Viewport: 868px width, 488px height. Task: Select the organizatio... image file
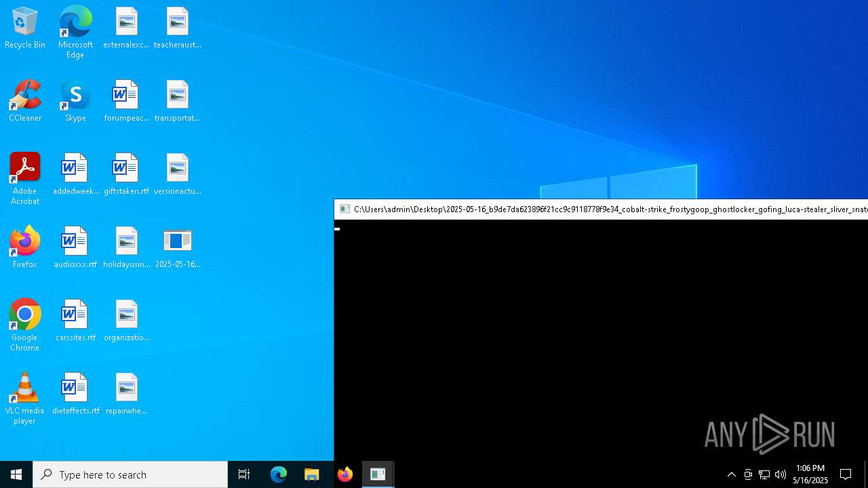(126, 321)
